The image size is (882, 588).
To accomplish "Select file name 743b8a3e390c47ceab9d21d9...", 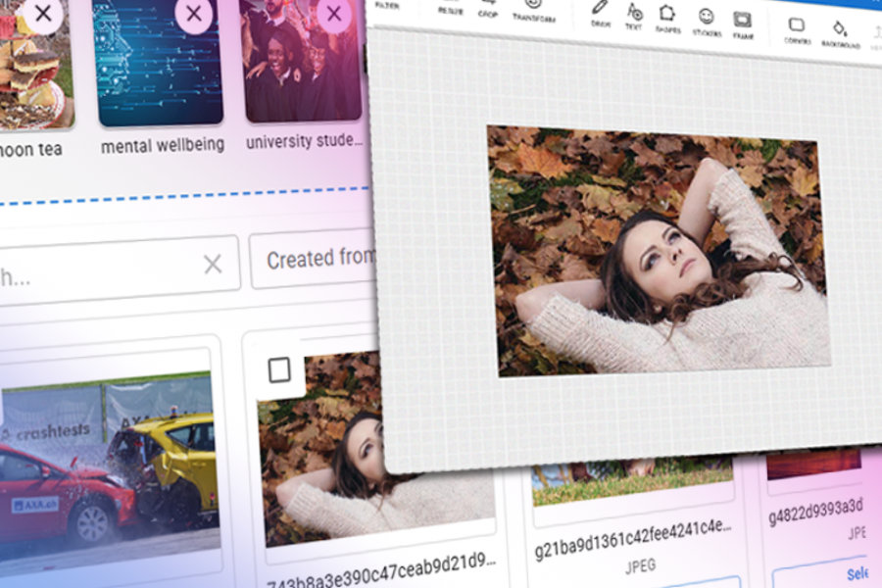I will click(381, 571).
